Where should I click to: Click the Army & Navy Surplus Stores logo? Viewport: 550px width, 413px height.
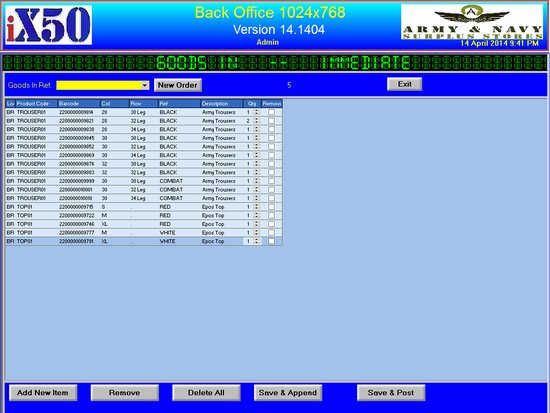(472, 22)
